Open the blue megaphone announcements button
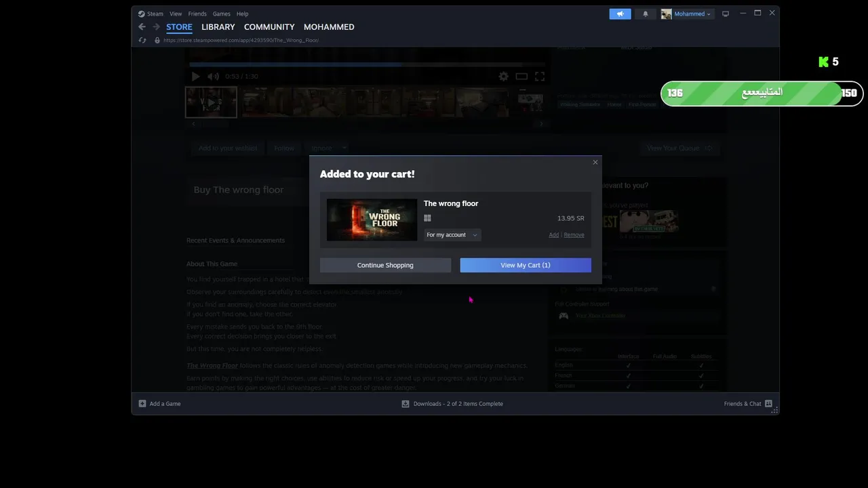 pos(620,14)
